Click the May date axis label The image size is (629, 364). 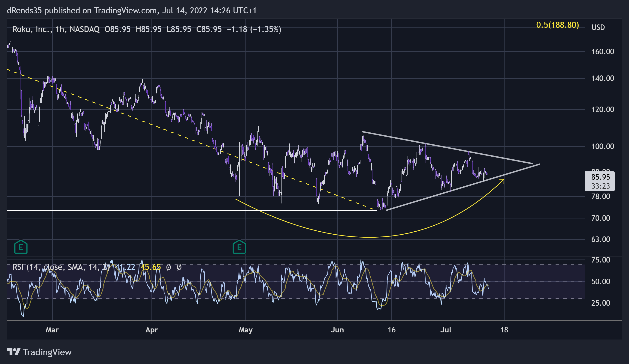[246, 330]
